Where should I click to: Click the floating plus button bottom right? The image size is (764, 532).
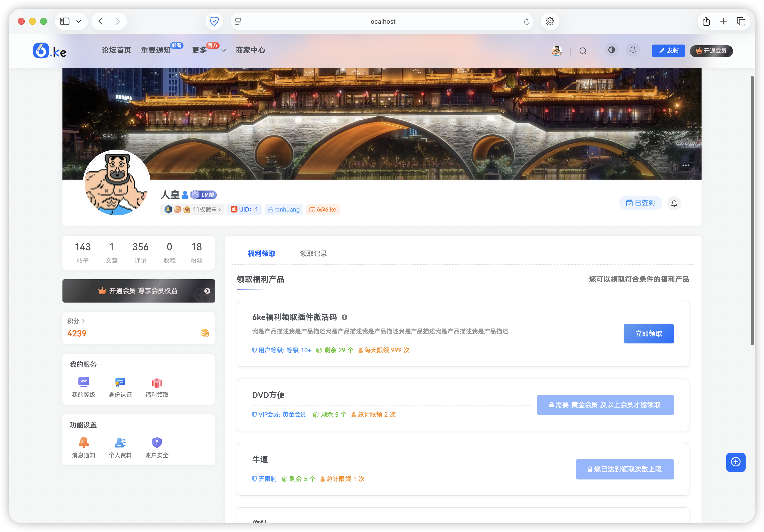pos(736,462)
